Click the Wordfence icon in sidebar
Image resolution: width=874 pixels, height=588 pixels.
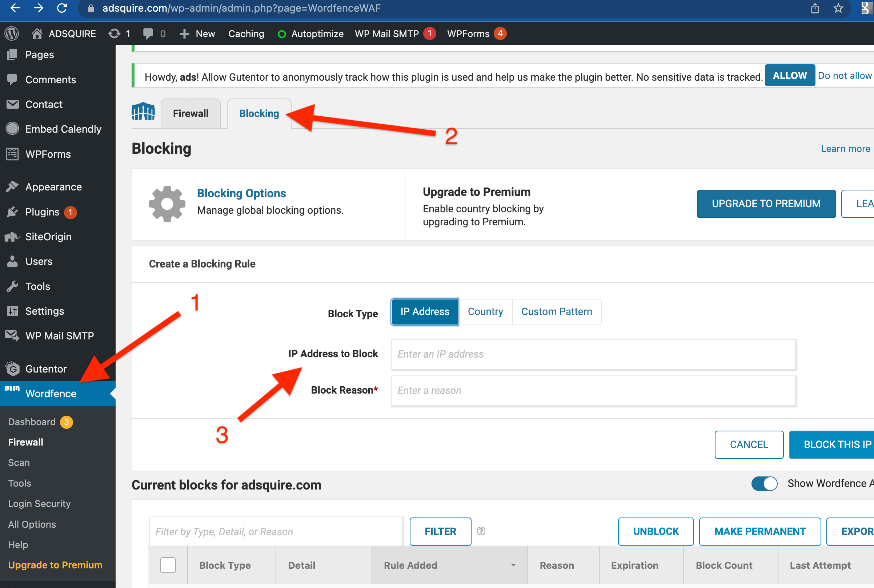[x=12, y=394]
